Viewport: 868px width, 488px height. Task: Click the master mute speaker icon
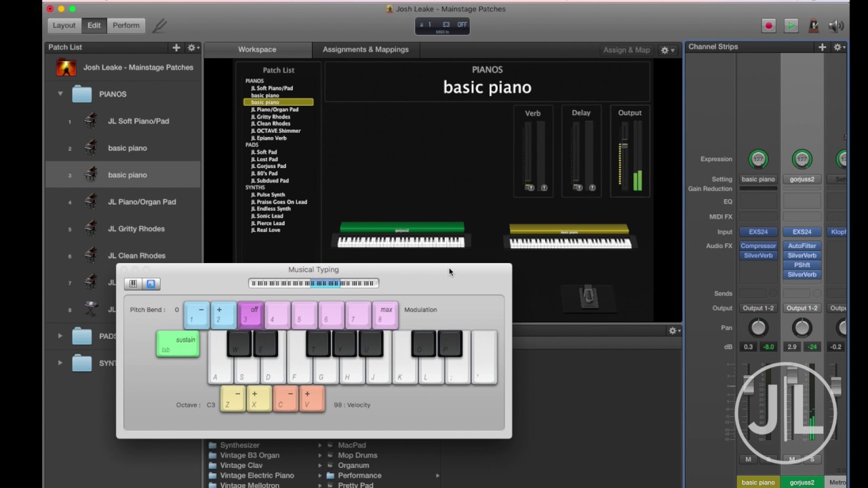point(836,26)
